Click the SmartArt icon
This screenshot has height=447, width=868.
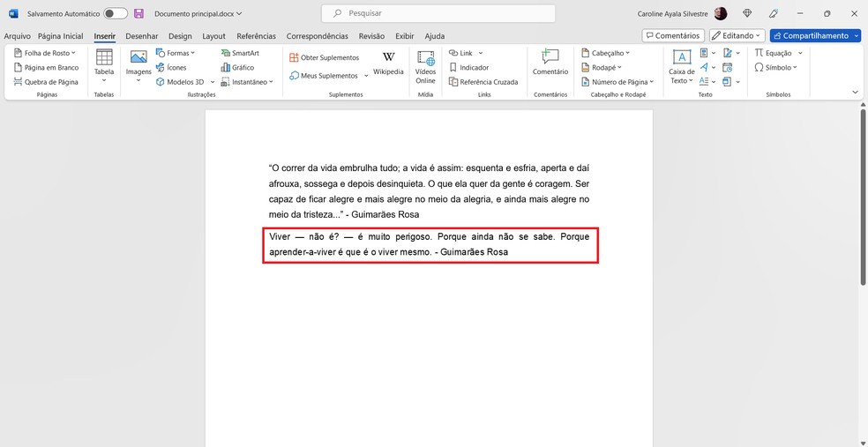pos(239,53)
